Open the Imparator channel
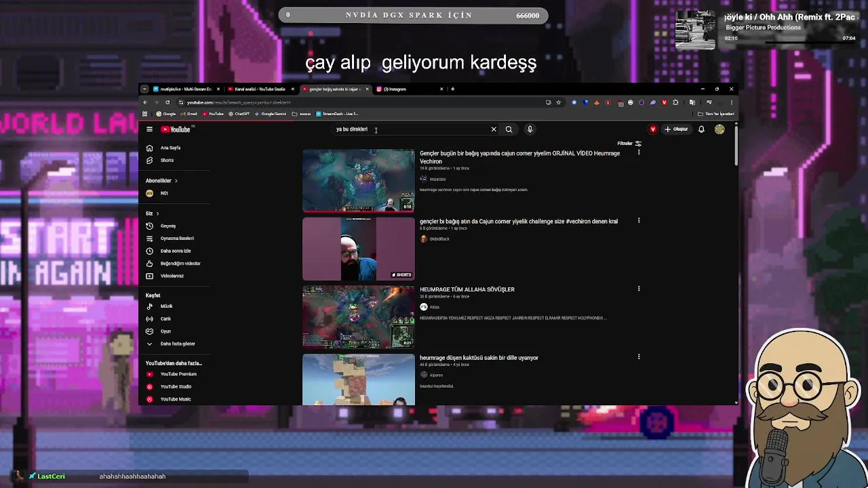This screenshot has height=488, width=868. pos(437,180)
